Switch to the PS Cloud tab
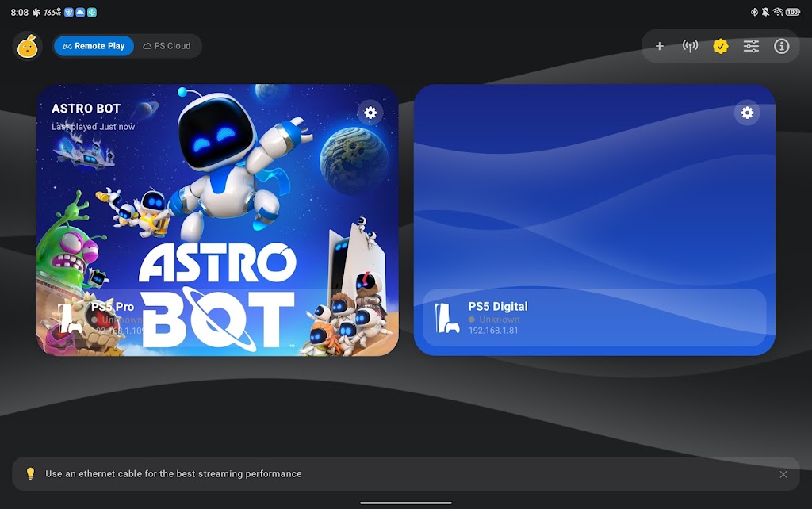Image resolution: width=812 pixels, height=509 pixels. click(x=167, y=46)
